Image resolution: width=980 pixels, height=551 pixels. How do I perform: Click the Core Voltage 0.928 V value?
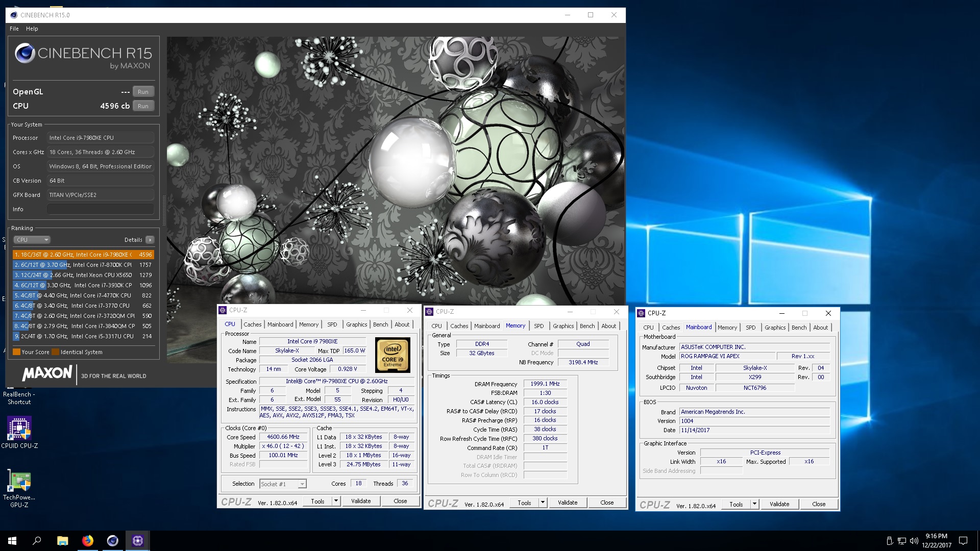(x=348, y=369)
